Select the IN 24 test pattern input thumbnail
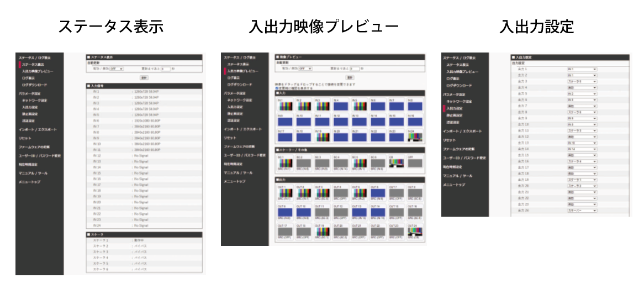Image resolution: width=644 pixels, height=283 pixels. pos(416,137)
